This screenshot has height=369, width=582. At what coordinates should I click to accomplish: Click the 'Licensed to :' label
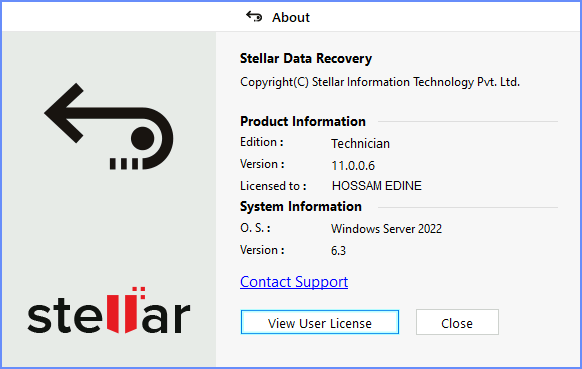pyautogui.click(x=273, y=186)
